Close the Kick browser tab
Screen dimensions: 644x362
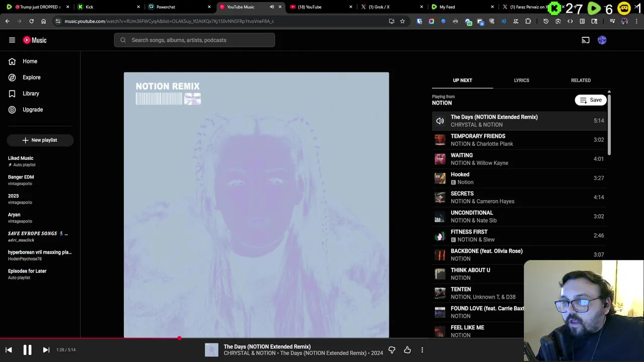(x=139, y=7)
